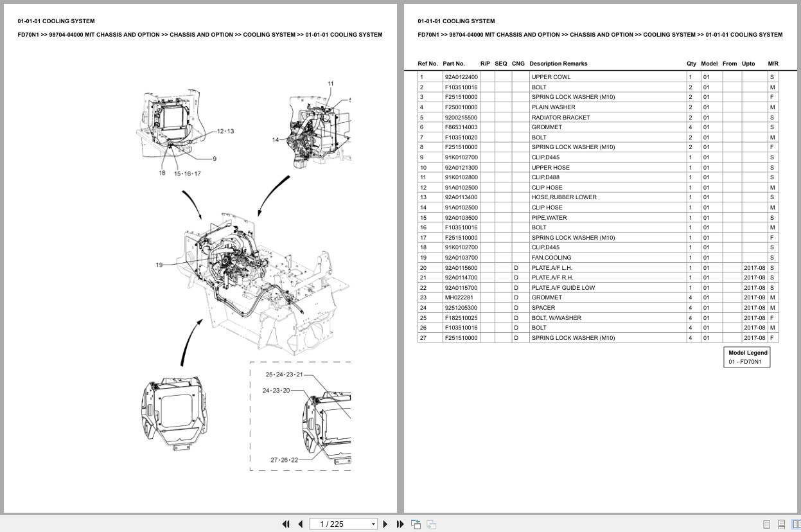Click callout 18 on the diagram
The height and width of the screenshot is (532, 801).
click(162, 173)
